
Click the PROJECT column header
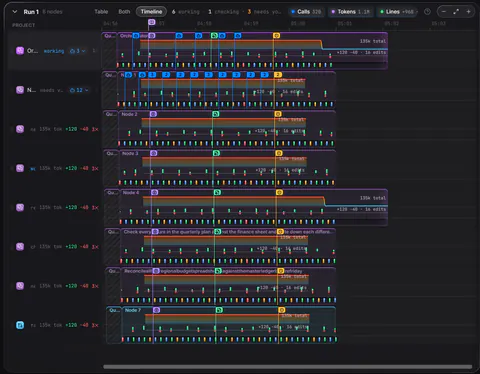click(x=23, y=25)
